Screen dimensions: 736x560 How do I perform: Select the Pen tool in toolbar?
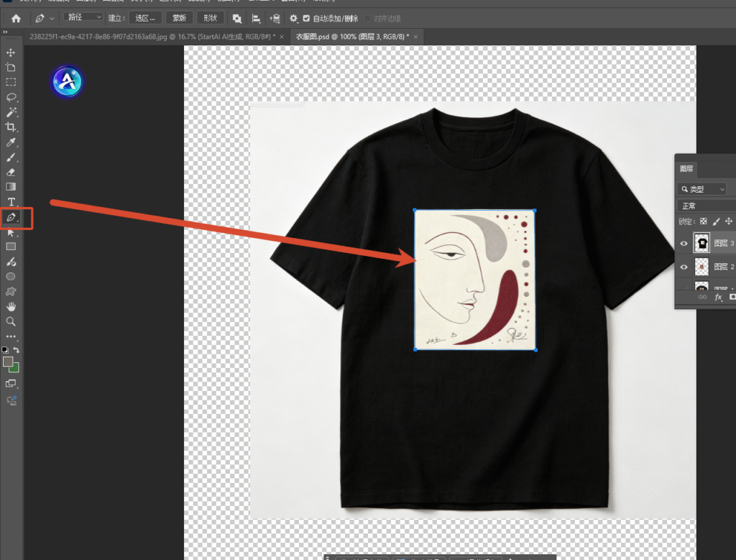pyautogui.click(x=11, y=217)
